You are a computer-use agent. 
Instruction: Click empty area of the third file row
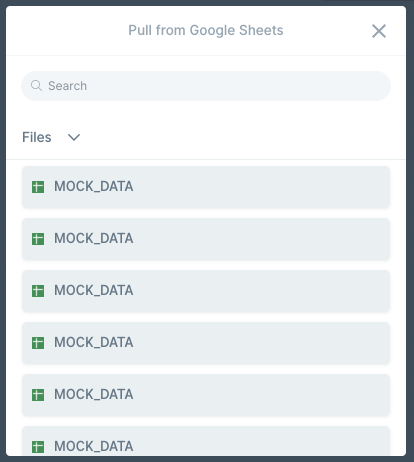pyautogui.click(x=267, y=291)
